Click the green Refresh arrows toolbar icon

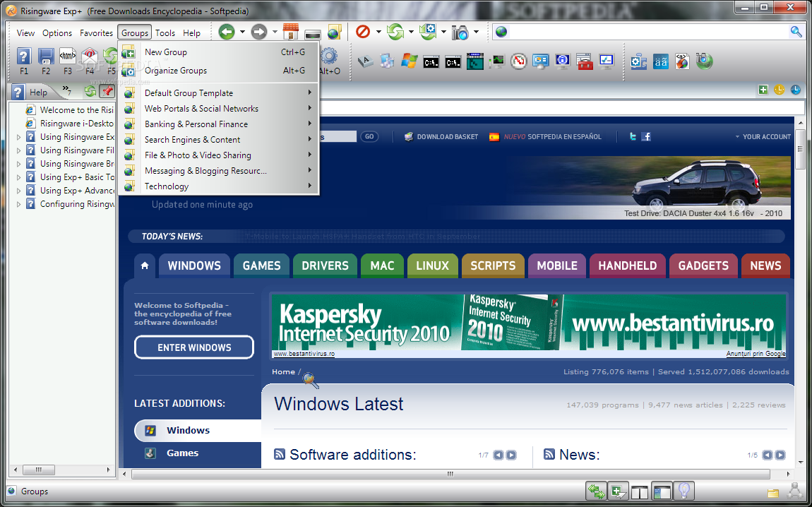click(x=395, y=32)
